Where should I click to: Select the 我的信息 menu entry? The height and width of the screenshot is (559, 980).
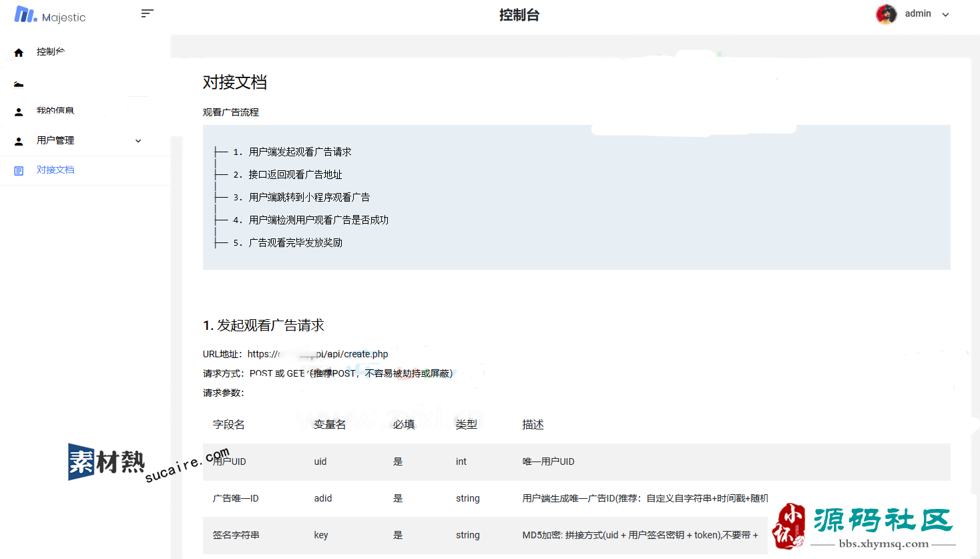click(x=55, y=111)
